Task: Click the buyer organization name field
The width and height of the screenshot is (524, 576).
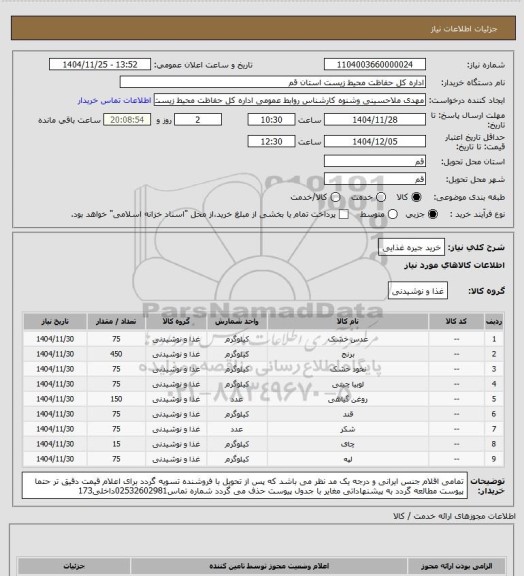Action: [x=273, y=82]
